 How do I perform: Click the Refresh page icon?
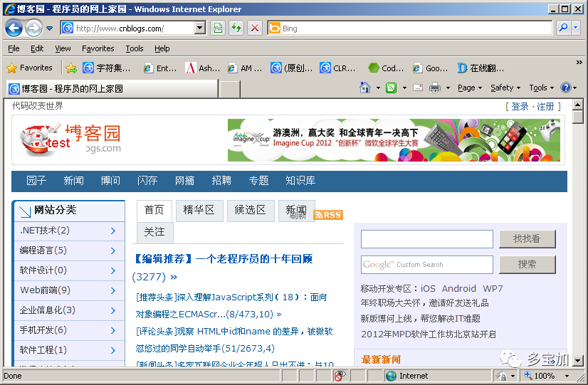236,28
